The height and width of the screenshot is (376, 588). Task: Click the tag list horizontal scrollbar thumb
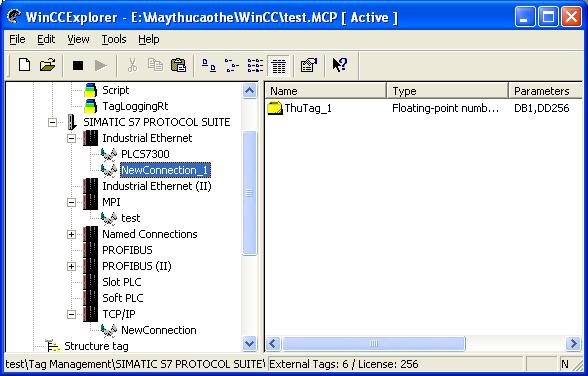[374, 343]
